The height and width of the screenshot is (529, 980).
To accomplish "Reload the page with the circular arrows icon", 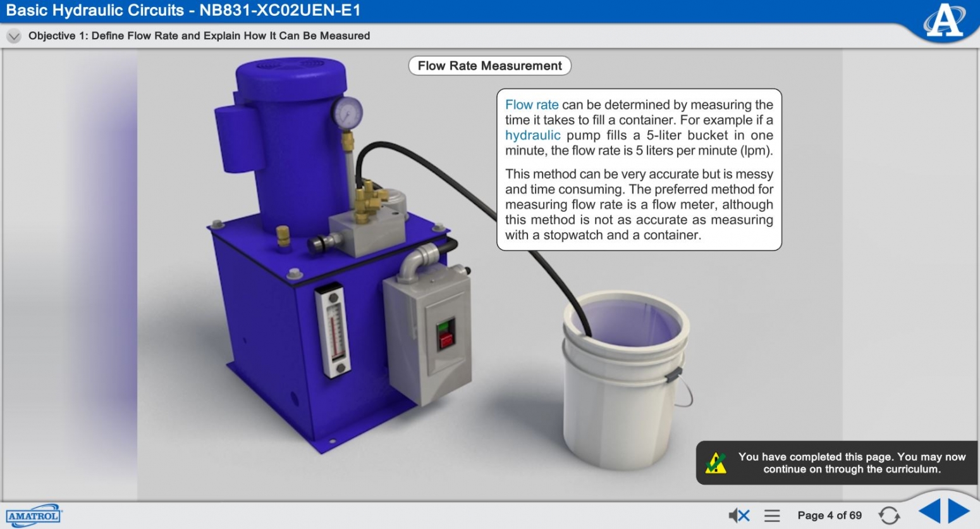I will [x=889, y=516].
